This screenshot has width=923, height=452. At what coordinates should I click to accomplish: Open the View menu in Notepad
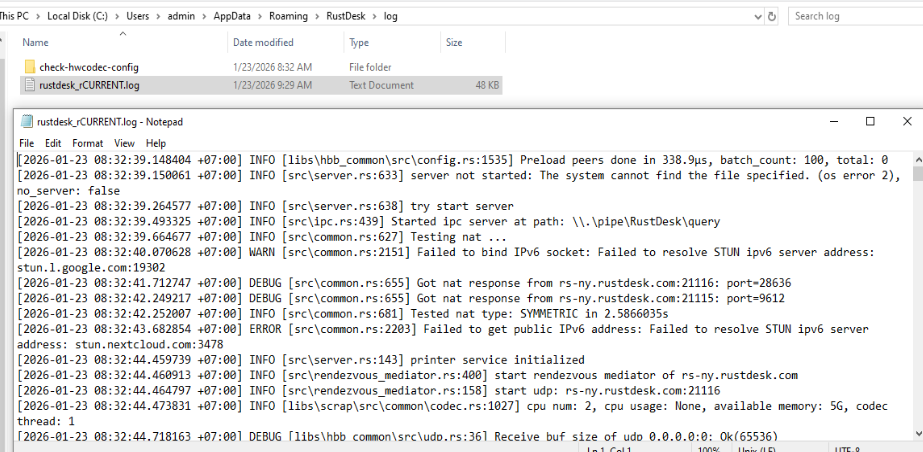(124, 143)
